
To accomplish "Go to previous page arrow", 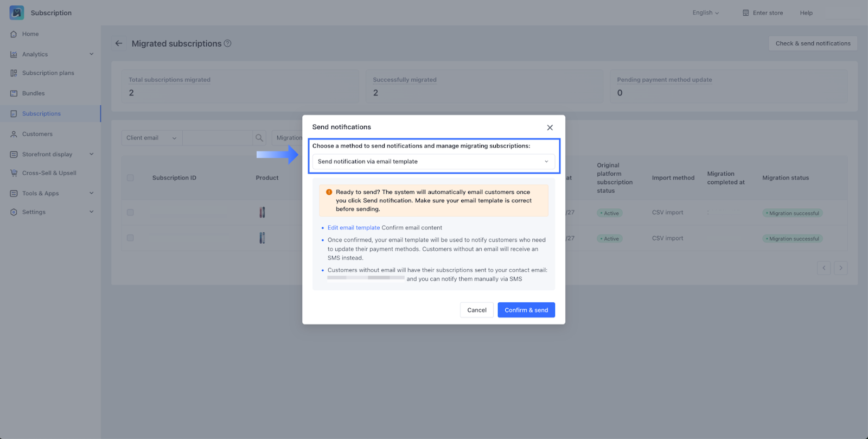I will point(824,268).
